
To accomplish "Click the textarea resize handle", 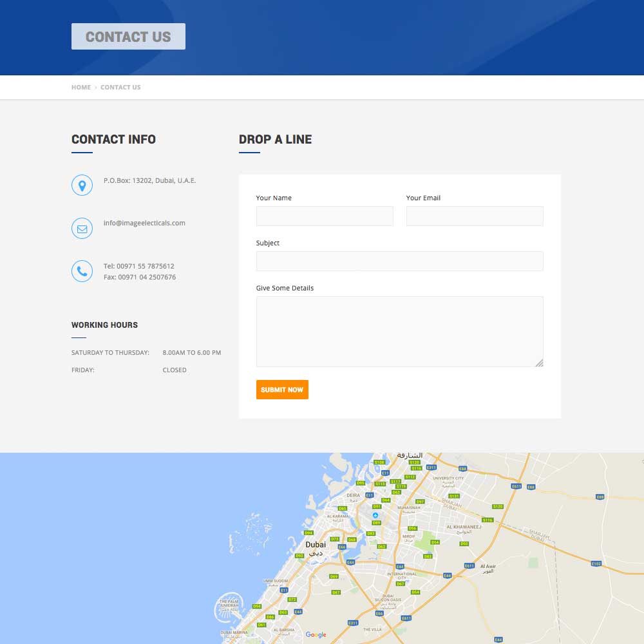I will point(539,363).
